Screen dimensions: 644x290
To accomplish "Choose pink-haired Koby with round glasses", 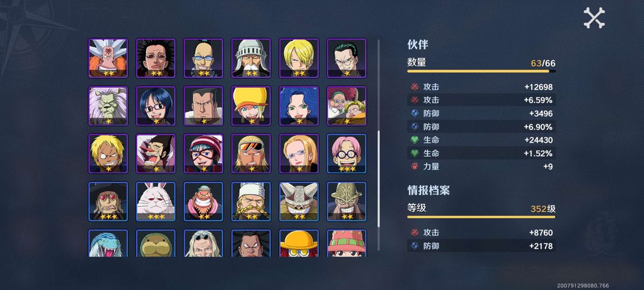I will 346,153.
